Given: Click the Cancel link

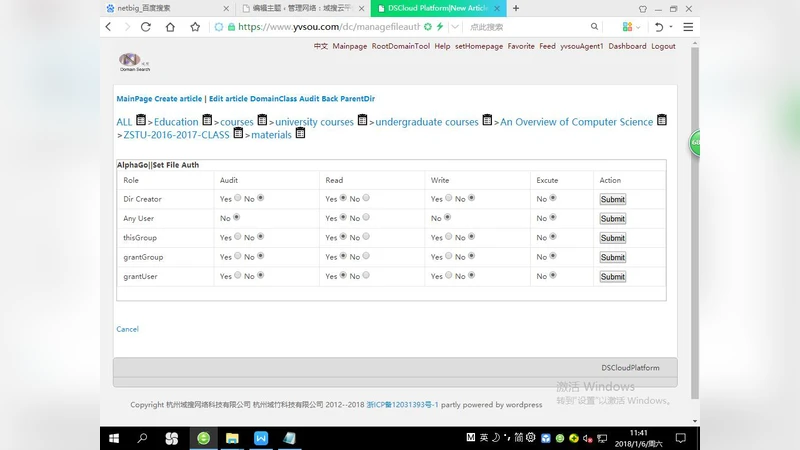Looking at the screenshot, I should point(127,329).
